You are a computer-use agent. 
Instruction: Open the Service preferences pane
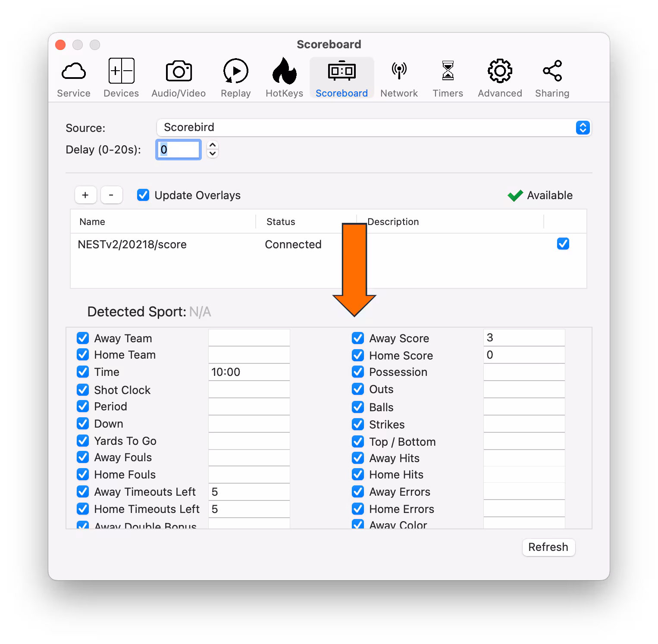tap(74, 79)
